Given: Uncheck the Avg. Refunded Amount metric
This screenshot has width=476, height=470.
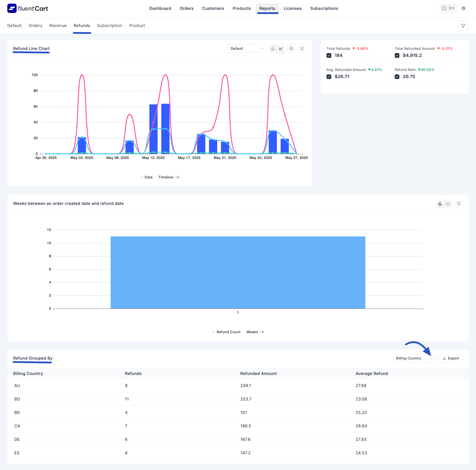Looking at the screenshot, I should click(329, 77).
